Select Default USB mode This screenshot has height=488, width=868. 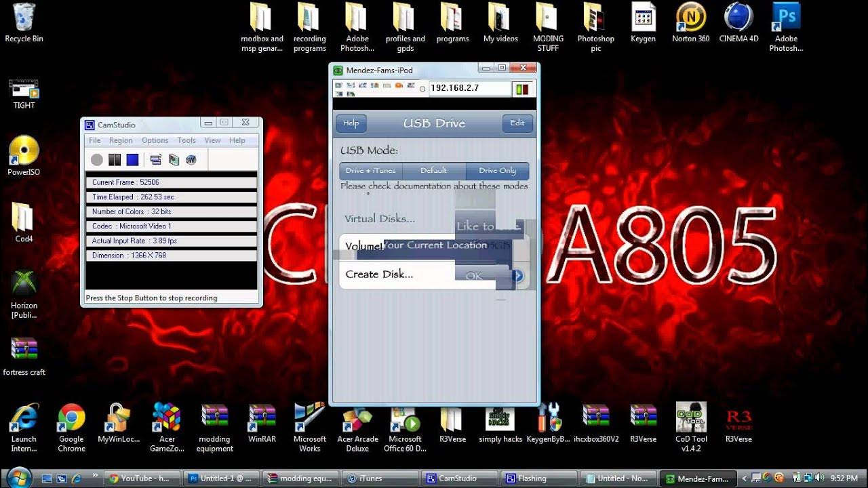click(434, 171)
